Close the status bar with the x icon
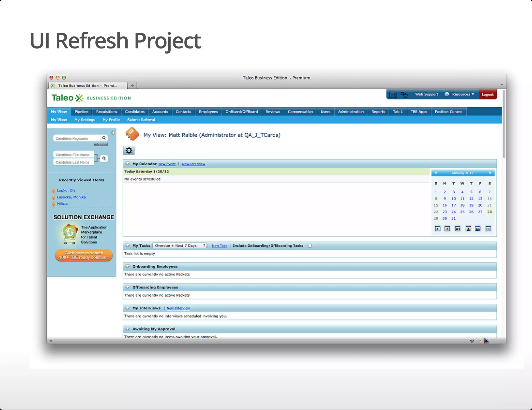 [51, 341]
